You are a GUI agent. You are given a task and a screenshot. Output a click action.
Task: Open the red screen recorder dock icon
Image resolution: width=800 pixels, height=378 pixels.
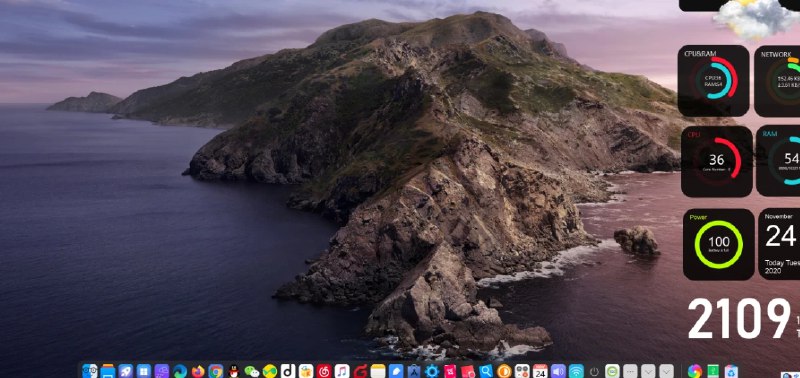coord(468,371)
